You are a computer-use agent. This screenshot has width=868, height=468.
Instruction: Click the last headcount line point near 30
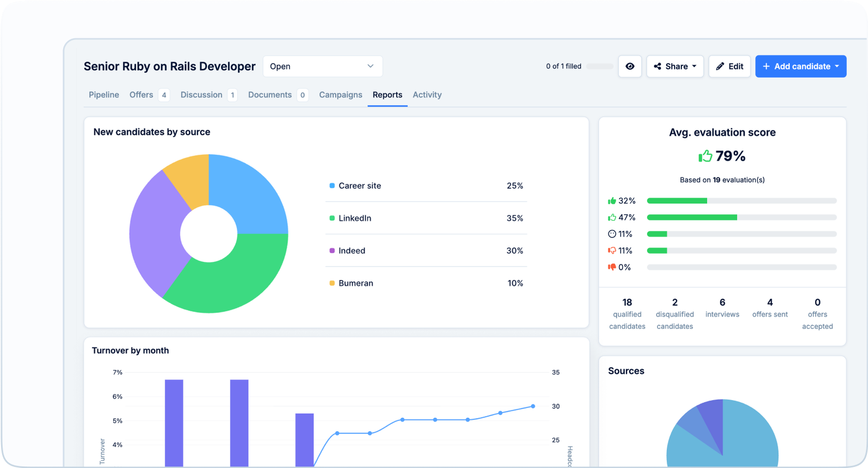(x=533, y=406)
